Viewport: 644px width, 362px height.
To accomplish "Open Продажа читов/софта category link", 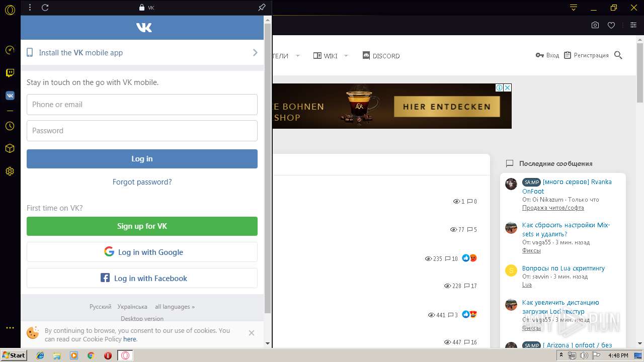I will click(x=553, y=208).
